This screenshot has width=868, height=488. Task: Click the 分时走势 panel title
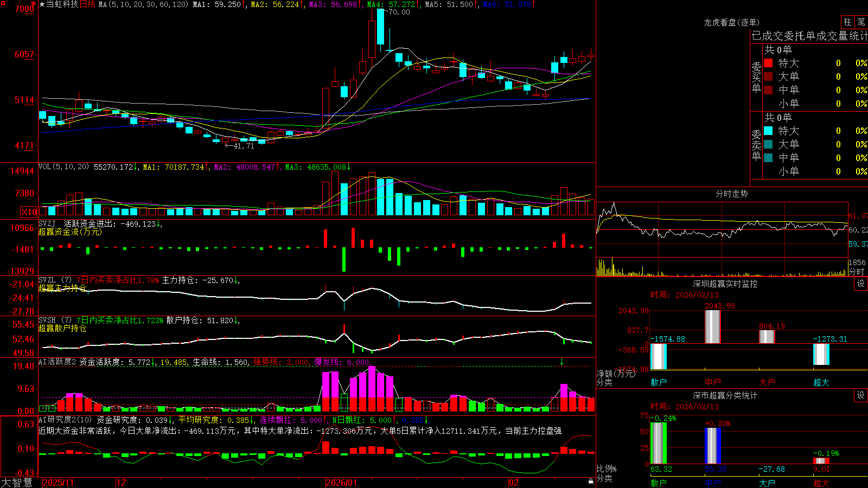[732, 194]
